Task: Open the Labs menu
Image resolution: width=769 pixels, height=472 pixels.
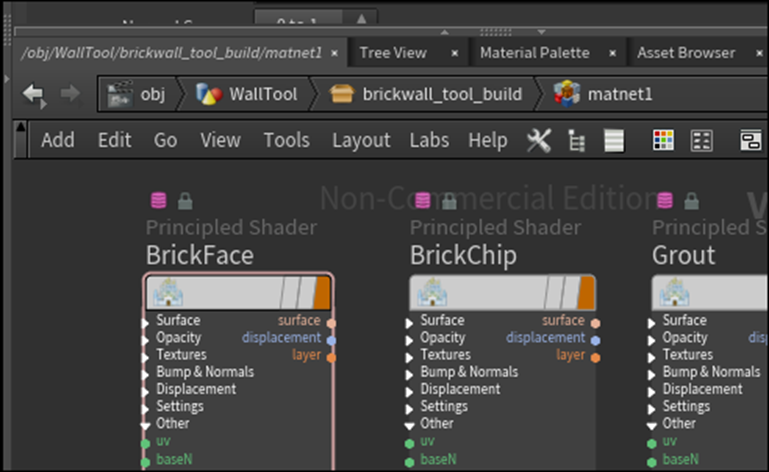Action: click(429, 140)
